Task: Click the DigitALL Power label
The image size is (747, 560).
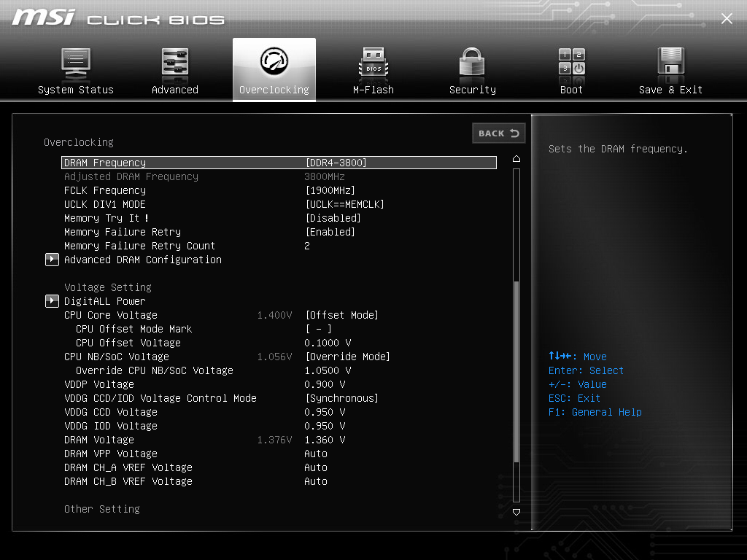Action: click(105, 301)
